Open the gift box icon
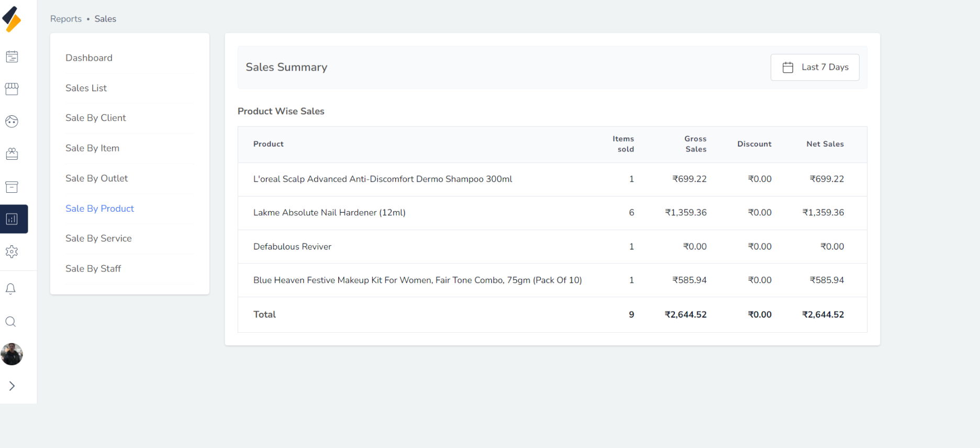 (x=12, y=154)
